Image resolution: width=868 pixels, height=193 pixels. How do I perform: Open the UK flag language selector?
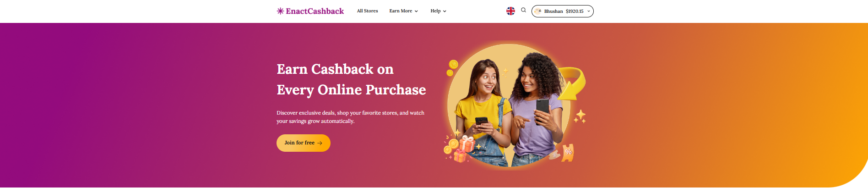click(510, 11)
